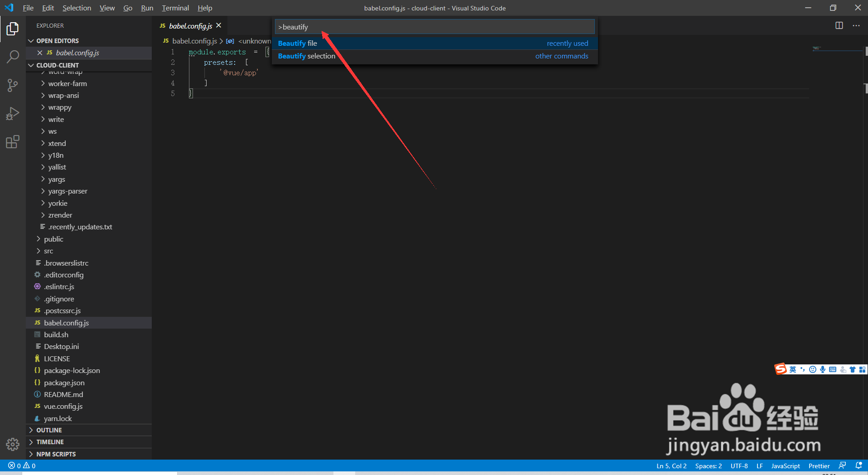Open yarn.lock in the explorer
This screenshot has height=475, width=868.
(89, 418)
